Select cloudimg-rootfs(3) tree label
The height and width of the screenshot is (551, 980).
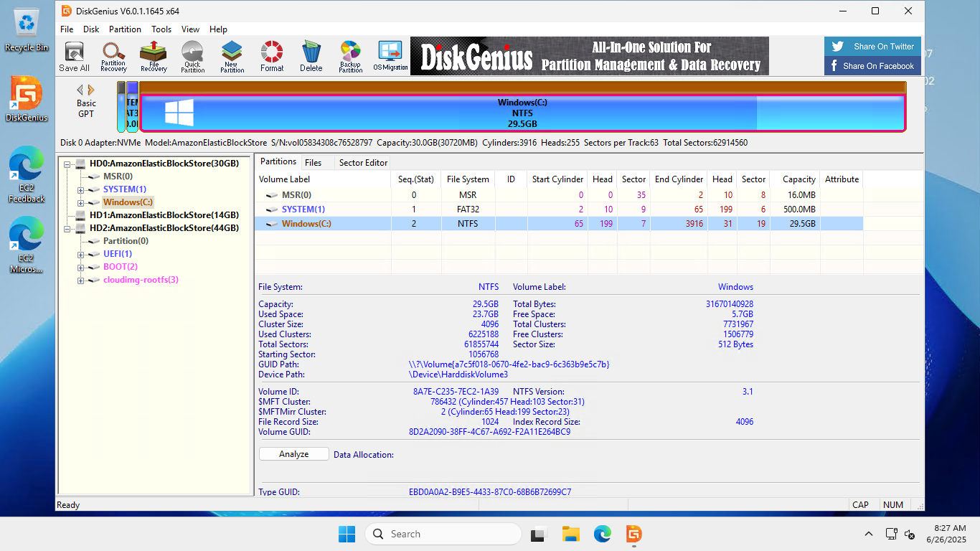141,280
